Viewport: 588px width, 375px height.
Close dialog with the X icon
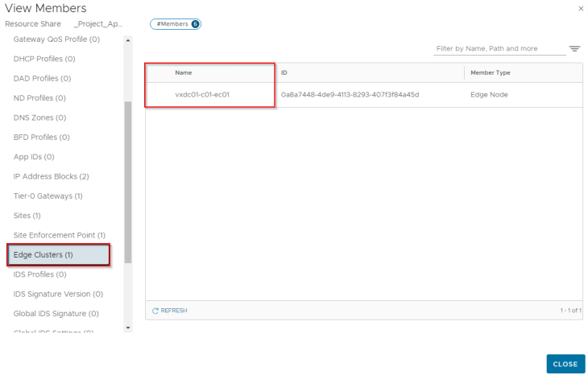(x=581, y=8)
